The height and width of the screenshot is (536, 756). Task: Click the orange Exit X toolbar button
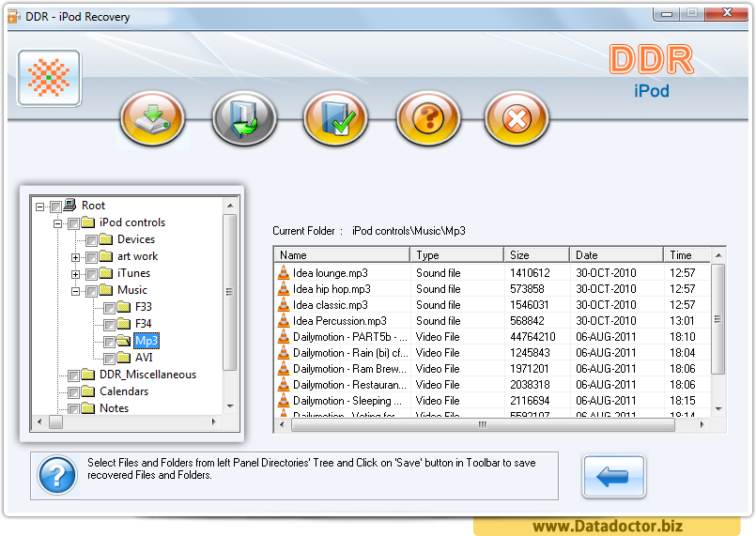point(517,118)
